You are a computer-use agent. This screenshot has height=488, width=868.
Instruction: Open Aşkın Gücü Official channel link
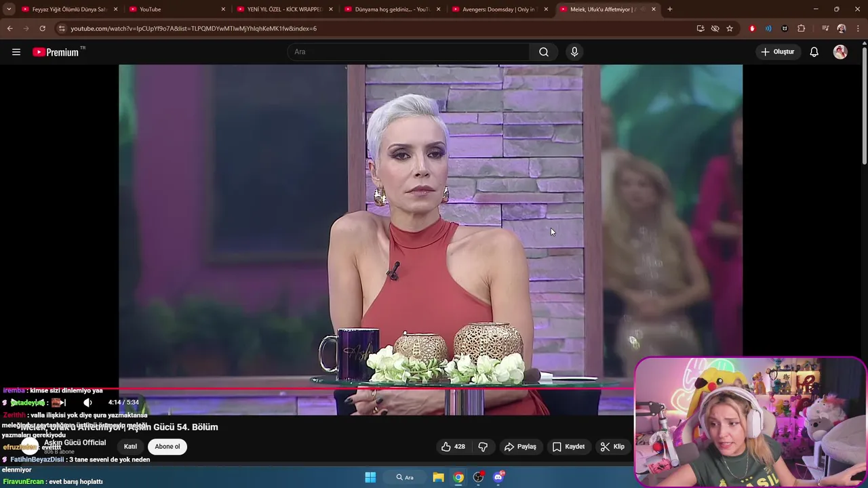pos(75,443)
